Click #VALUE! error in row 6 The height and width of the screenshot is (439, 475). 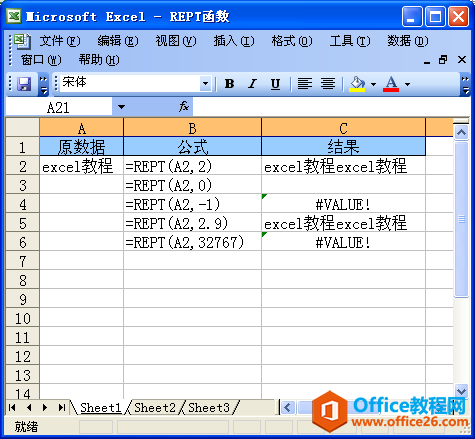(343, 242)
